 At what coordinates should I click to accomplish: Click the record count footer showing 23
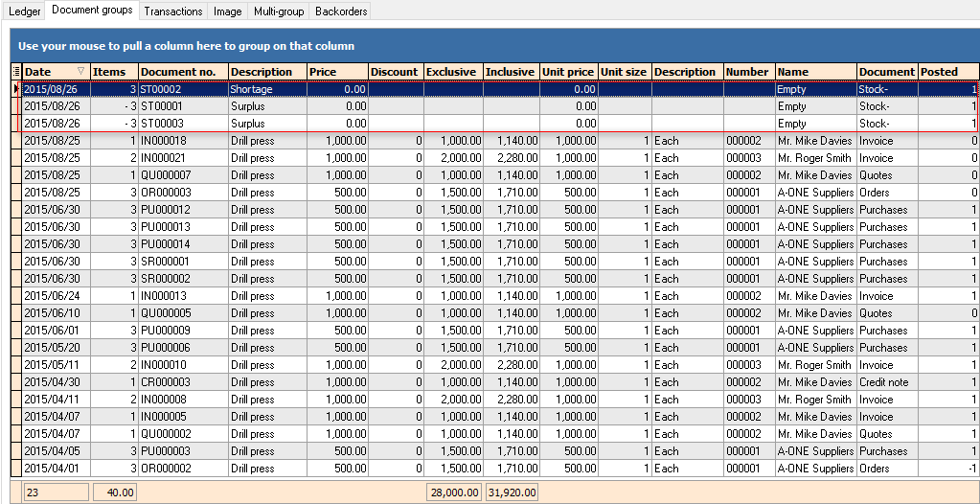click(x=56, y=492)
